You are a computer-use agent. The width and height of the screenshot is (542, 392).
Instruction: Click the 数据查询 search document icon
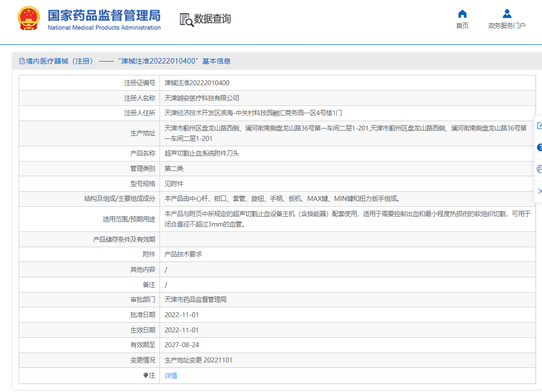(x=187, y=20)
